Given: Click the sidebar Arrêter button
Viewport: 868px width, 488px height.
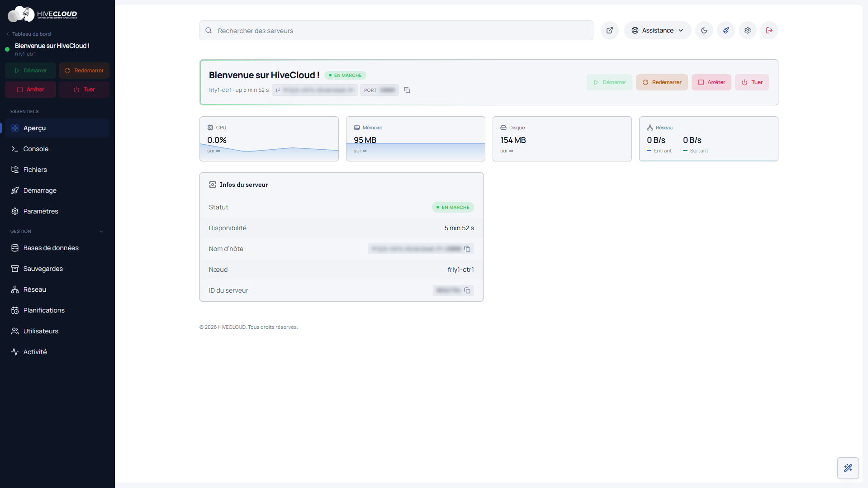Looking at the screenshot, I should pos(31,90).
